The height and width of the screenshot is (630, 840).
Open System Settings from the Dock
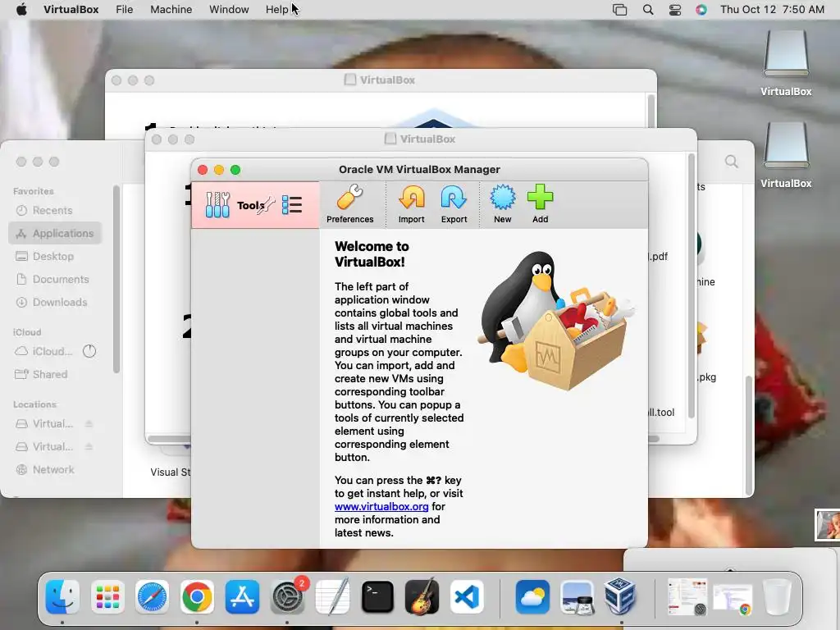[287, 596]
